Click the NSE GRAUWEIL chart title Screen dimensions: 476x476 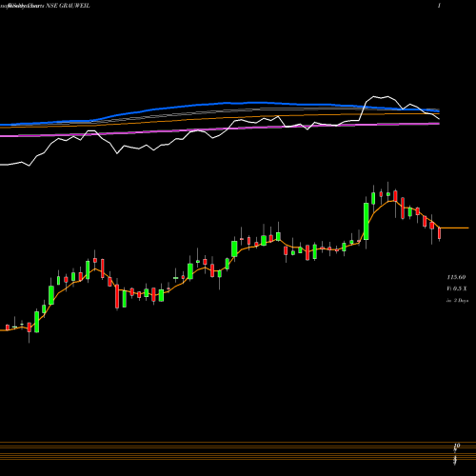coord(68,6)
